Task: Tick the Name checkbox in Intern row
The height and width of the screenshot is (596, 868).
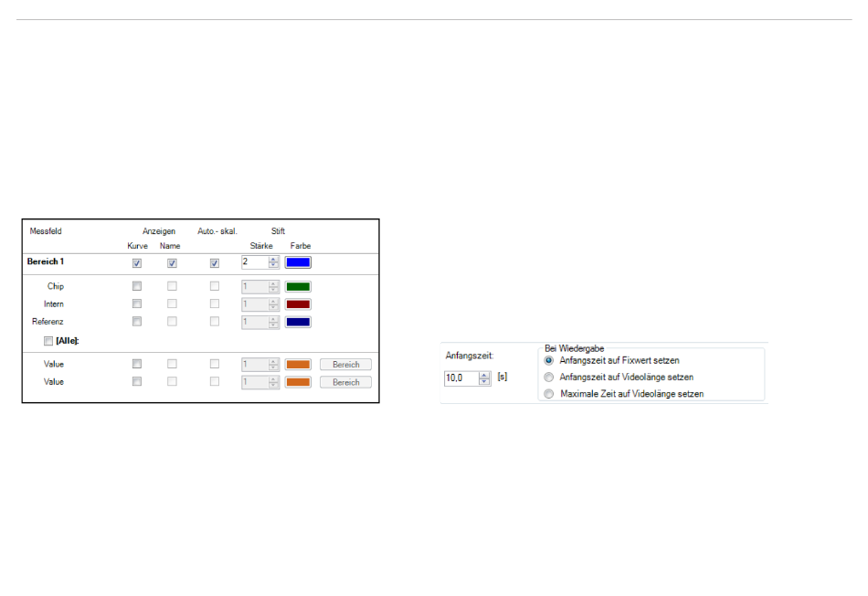Action: pos(172,304)
